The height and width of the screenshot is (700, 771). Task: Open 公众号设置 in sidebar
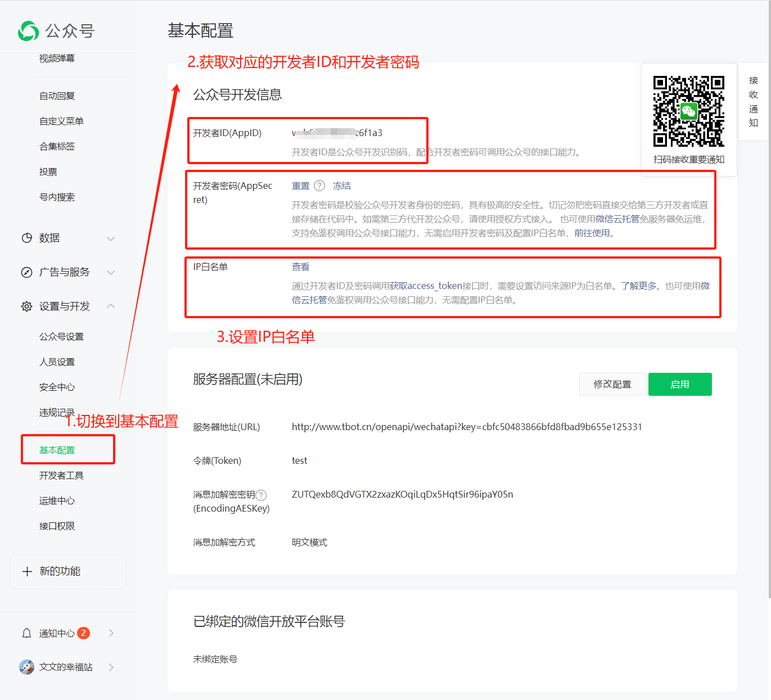(61, 337)
